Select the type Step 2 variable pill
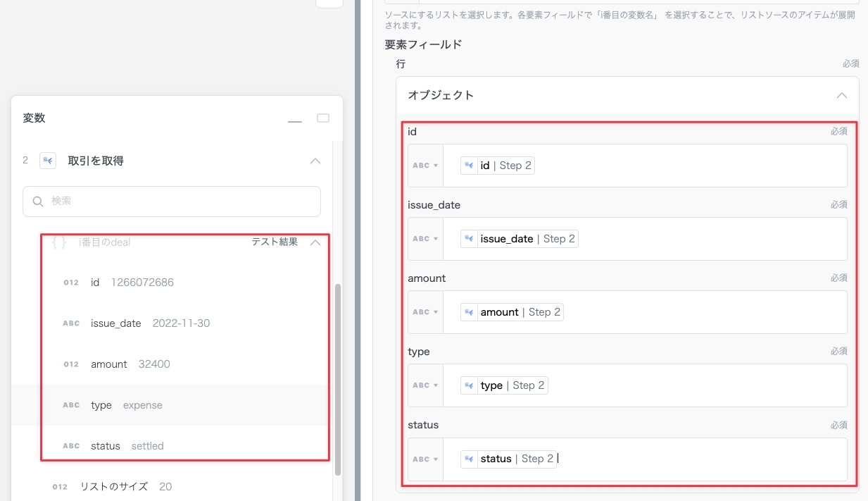 pyautogui.click(x=504, y=385)
